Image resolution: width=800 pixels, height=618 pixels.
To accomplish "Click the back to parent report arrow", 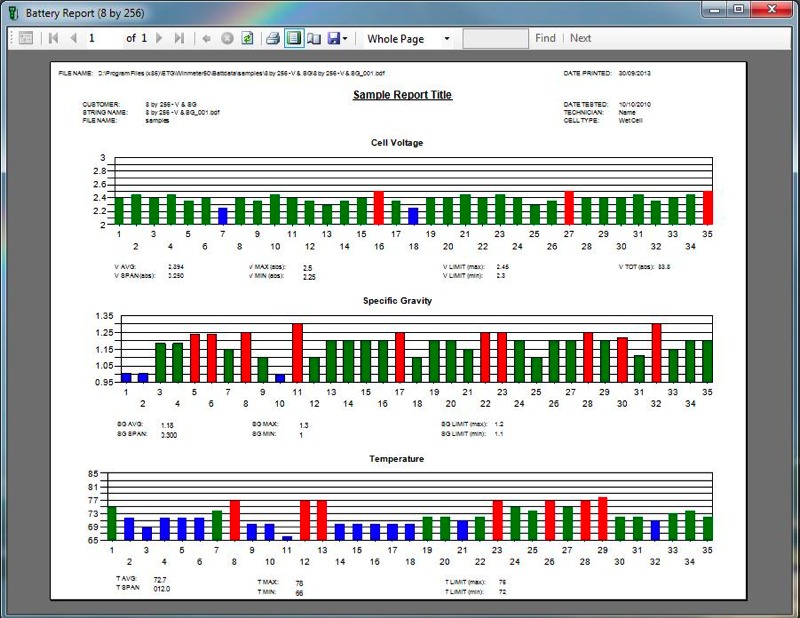I will (206, 38).
